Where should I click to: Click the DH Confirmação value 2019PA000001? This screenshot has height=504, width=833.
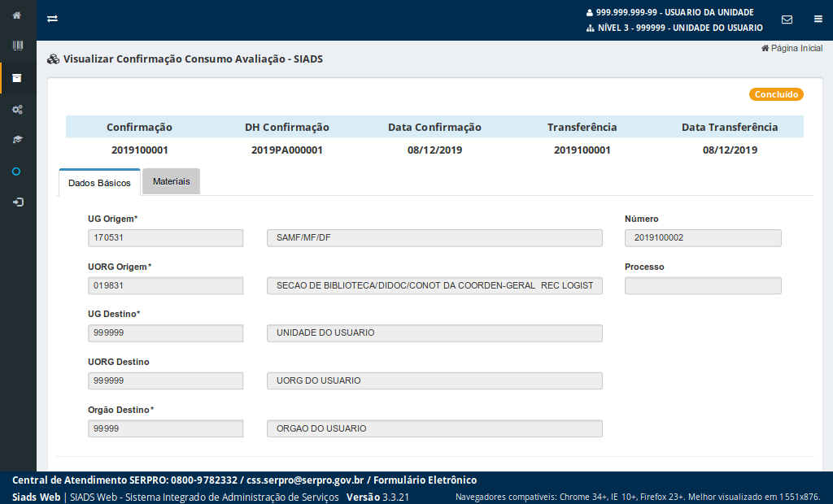[x=287, y=150]
